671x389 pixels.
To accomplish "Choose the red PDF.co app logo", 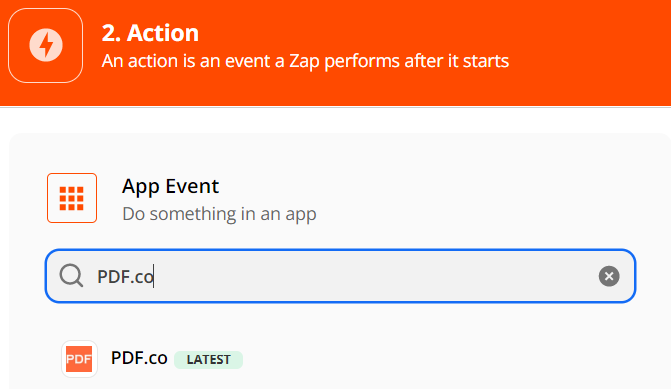I will pos(79,359).
